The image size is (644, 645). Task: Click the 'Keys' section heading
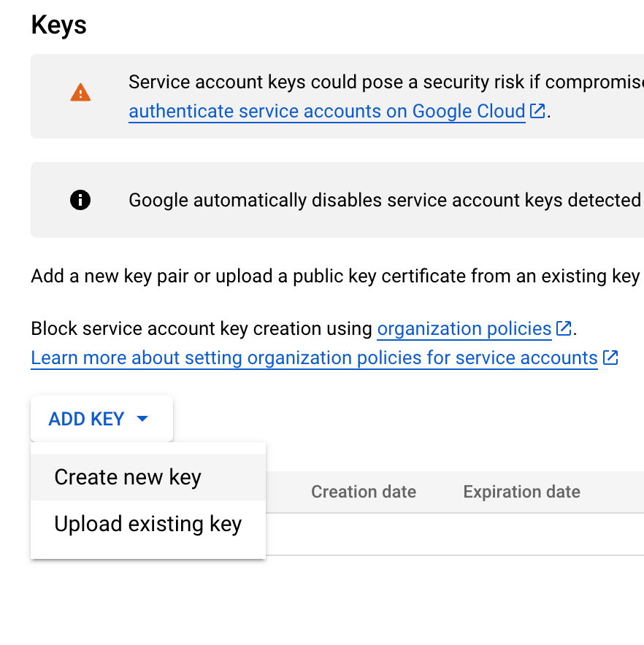(59, 25)
